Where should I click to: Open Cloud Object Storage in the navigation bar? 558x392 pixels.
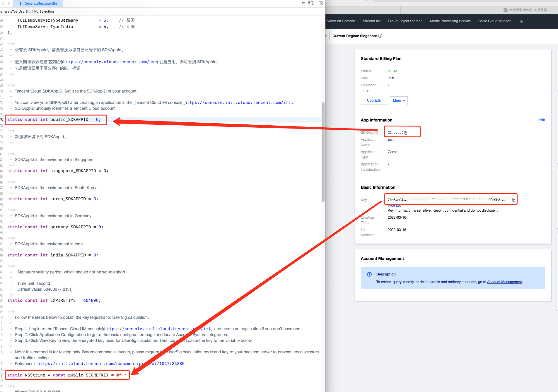(x=405, y=21)
